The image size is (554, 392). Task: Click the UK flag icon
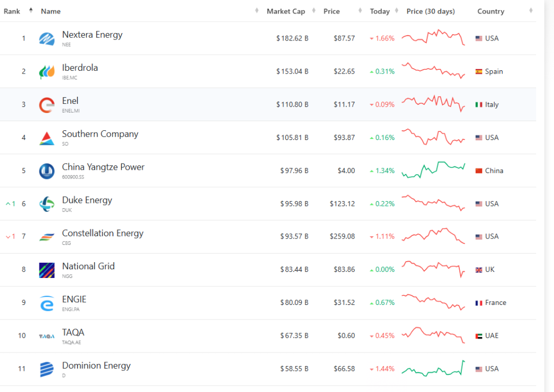click(479, 270)
